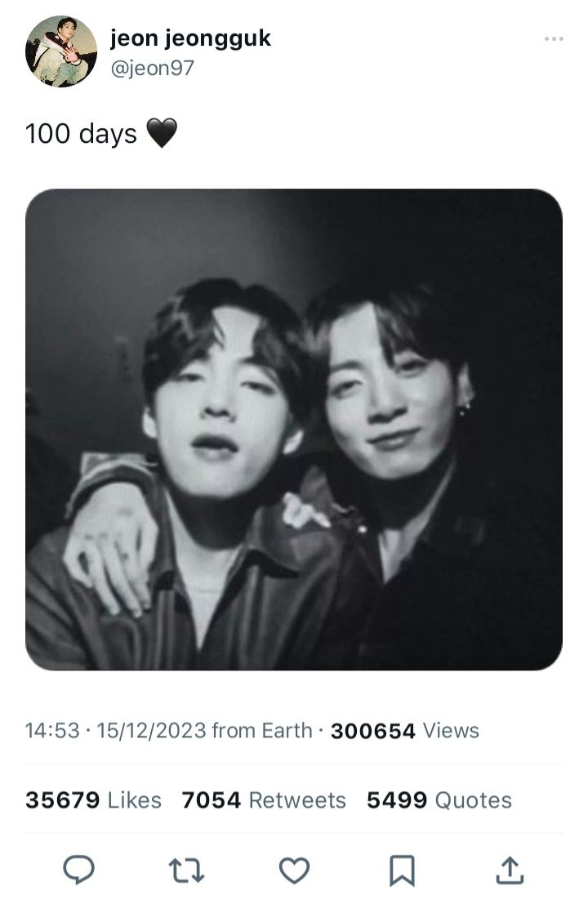This screenshot has height=904, width=588.
Task: Open the 7054 Retweets list
Action: point(264,800)
